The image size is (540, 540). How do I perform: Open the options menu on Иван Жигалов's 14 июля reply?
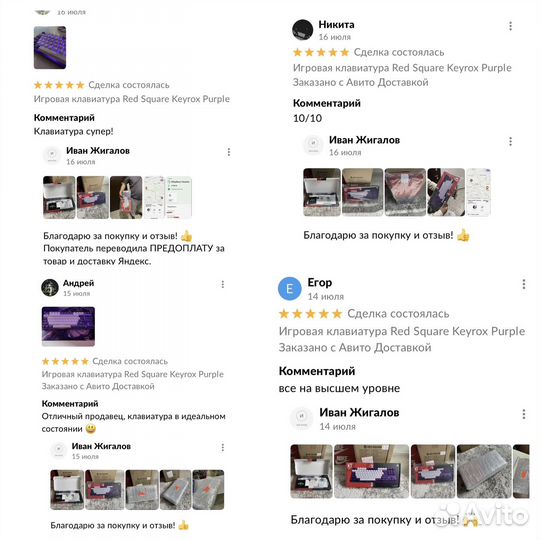[523, 414]
